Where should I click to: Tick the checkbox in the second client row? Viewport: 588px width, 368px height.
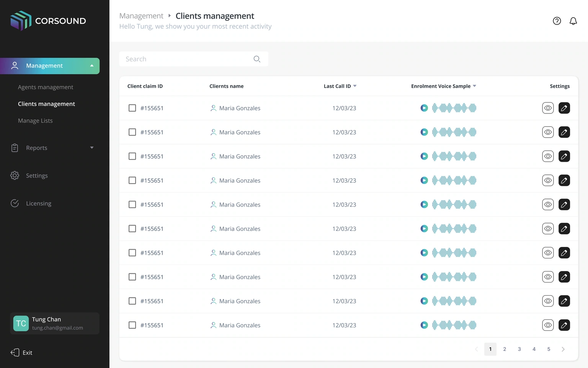coord(132,132)
